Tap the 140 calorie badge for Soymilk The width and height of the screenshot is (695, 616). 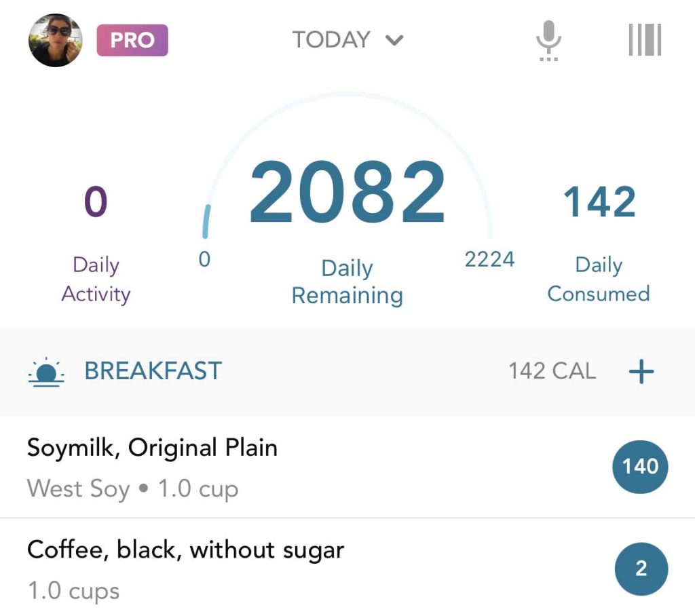click(x=641, y=466)
